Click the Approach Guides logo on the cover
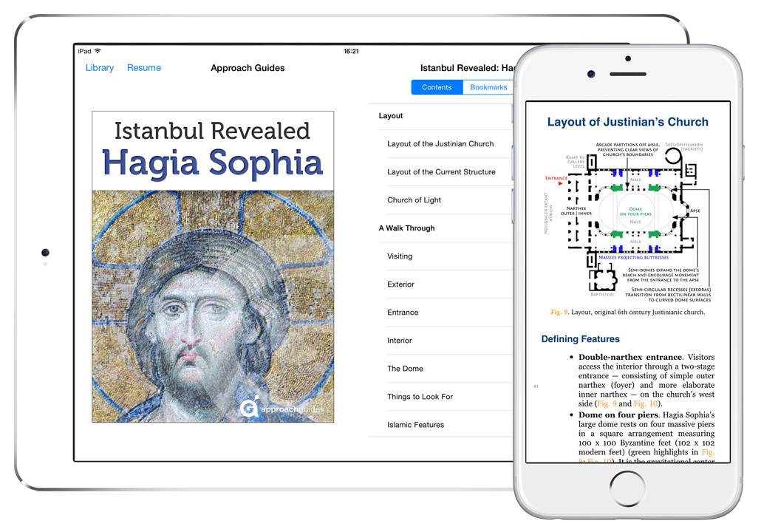This screenshot has height=532, width=761. coord(282,407)
